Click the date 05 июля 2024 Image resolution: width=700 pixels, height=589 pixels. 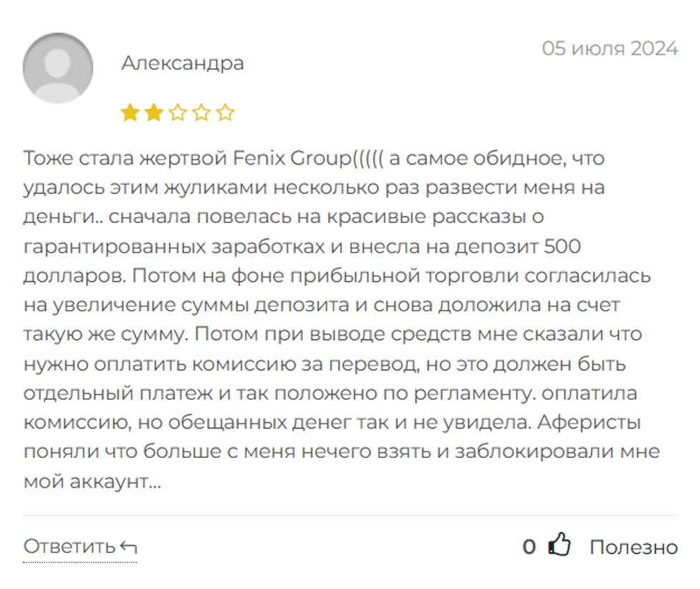610,49
